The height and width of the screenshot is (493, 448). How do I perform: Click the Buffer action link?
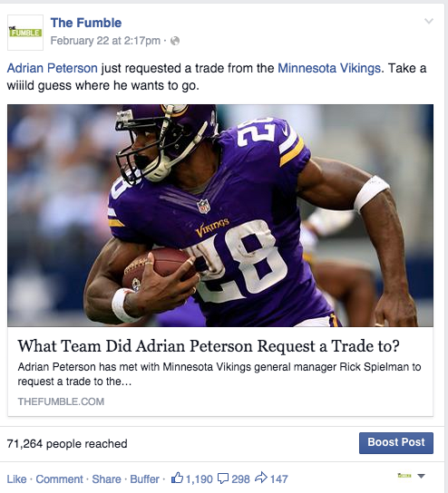144,479
